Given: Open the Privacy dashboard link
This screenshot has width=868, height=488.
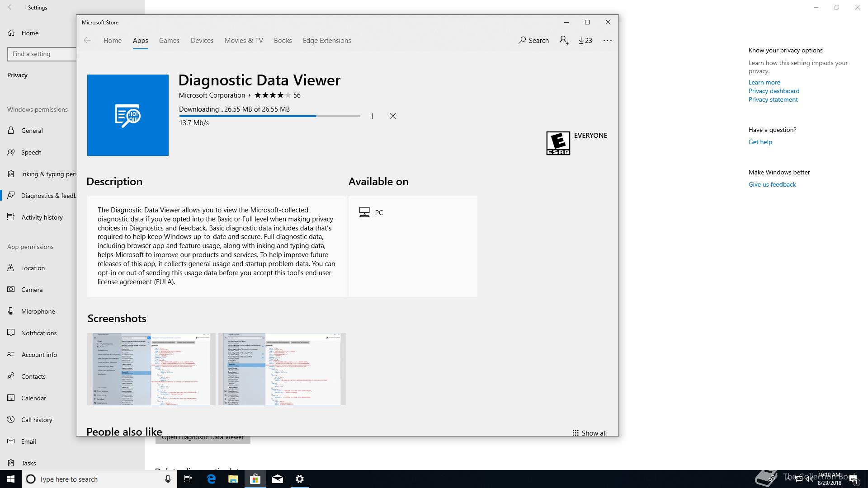Looking at the screenshot, I should coord(774,91).
